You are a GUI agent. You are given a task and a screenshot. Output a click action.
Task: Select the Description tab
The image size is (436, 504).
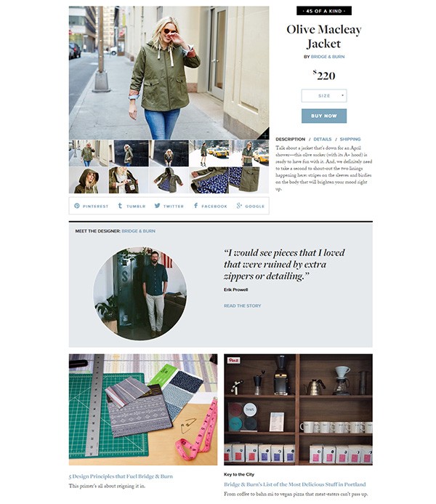coord(290,139)
